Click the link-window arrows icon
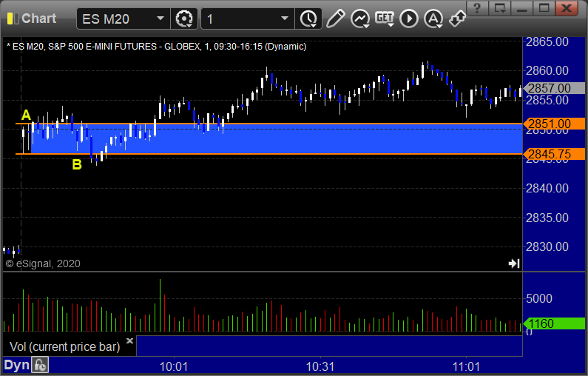This screenshot has height=376, width=588. point(458,19)
